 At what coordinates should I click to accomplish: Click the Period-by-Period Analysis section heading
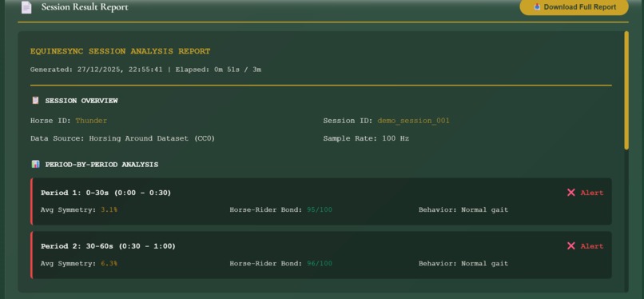[x=101, y=164]
